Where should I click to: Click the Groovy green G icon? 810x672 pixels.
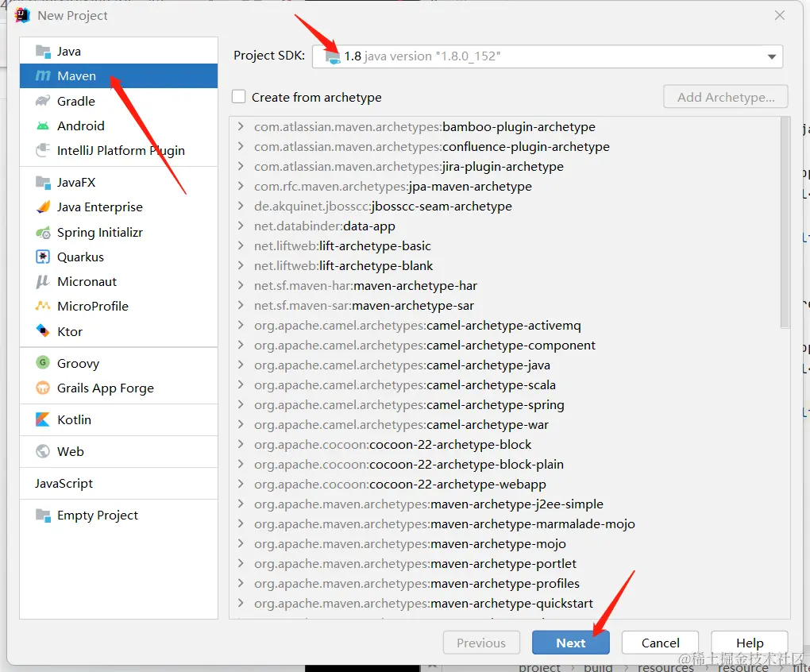pos(43,362)
